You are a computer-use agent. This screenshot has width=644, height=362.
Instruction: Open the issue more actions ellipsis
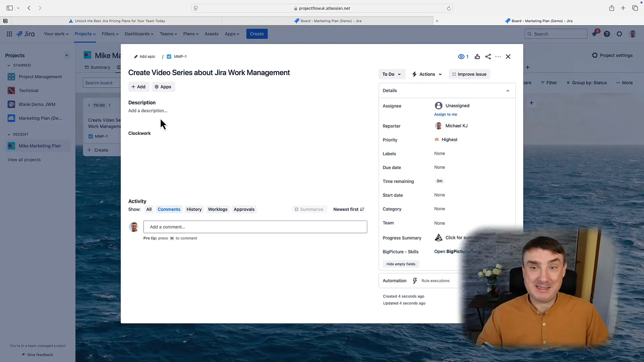click(x=498, y=57)
